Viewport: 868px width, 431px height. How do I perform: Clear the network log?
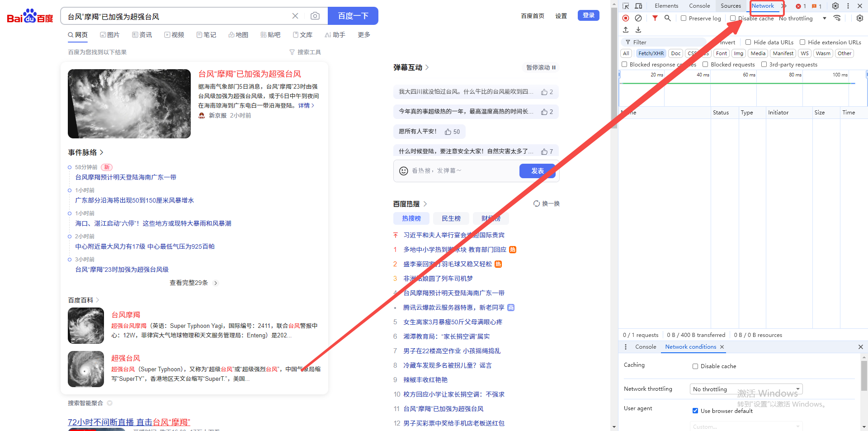coord(638,18)
